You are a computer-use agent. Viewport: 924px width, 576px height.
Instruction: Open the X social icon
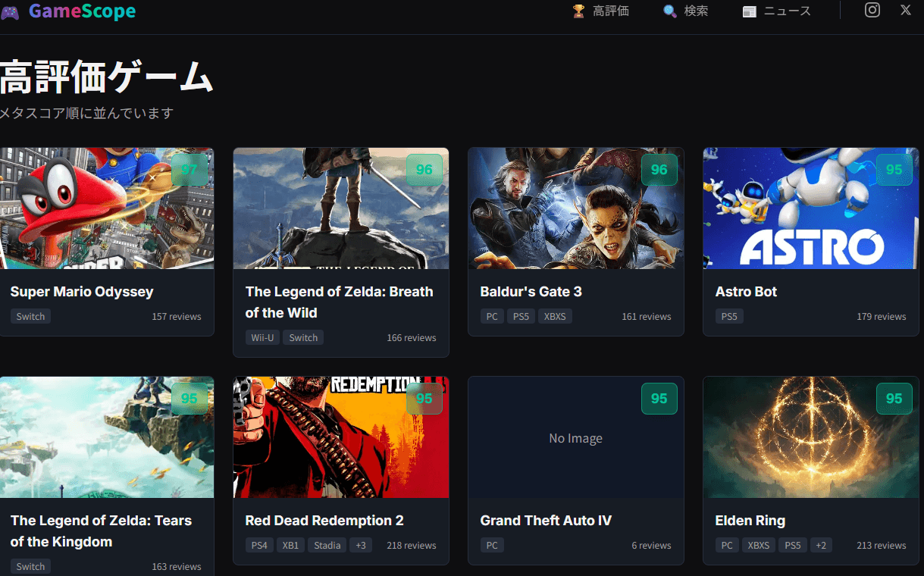(905, 10)
